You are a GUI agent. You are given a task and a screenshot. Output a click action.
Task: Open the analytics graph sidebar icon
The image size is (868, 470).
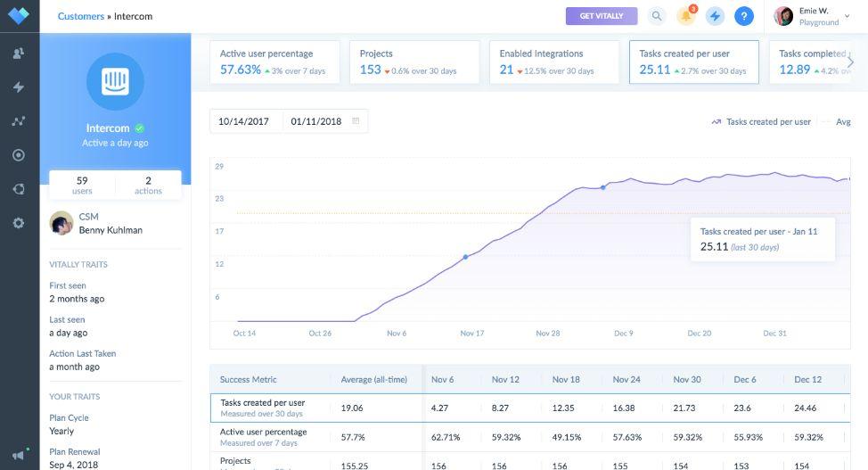point(18,120)
